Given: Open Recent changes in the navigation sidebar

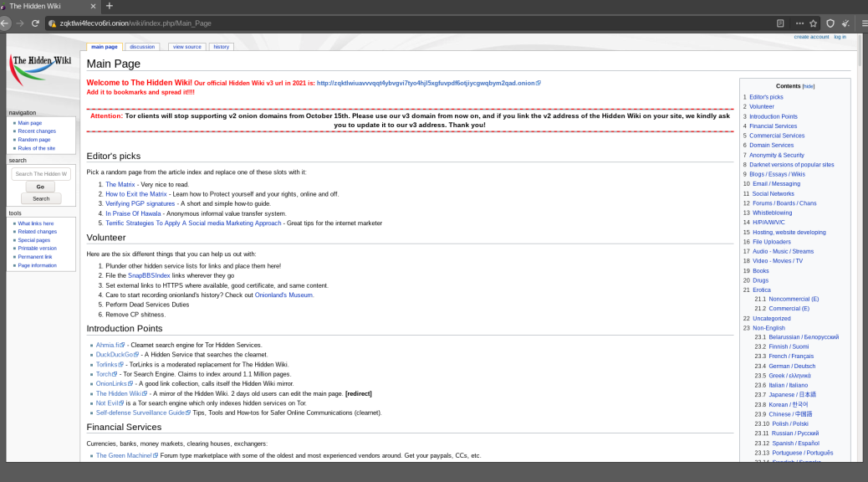Looking at the screenshot, I should tap(37, 131).
